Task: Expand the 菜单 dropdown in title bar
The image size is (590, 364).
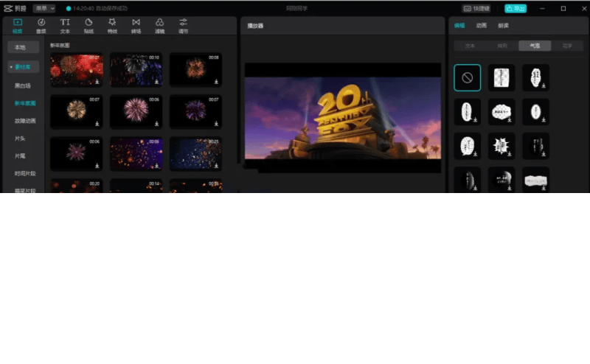Action: 44,8
